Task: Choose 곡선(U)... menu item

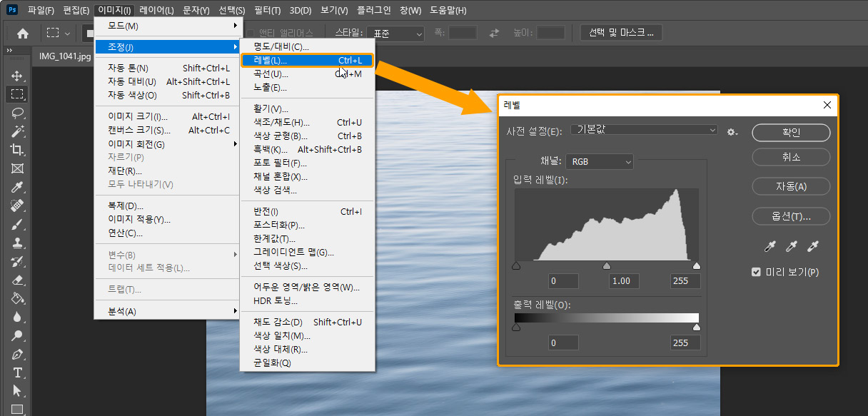Action: click(x=307, y=74)
